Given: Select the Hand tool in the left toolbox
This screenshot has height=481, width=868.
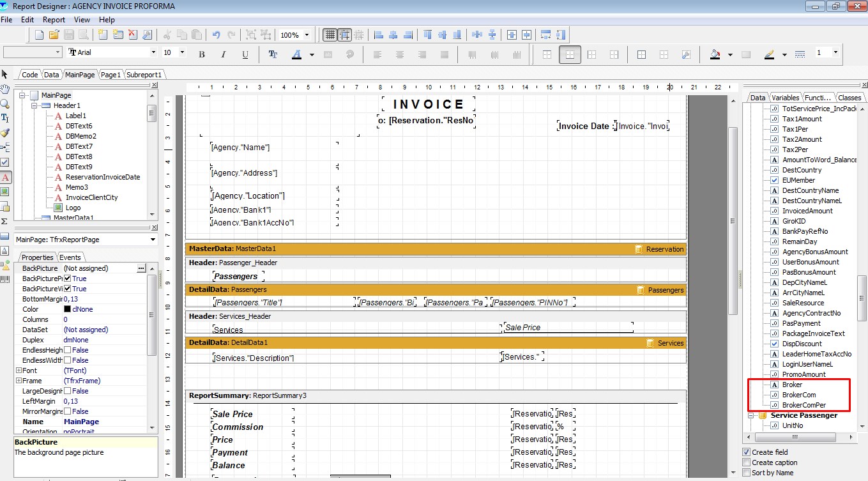Looking at the screenshot, I should (x=5, y=89).
